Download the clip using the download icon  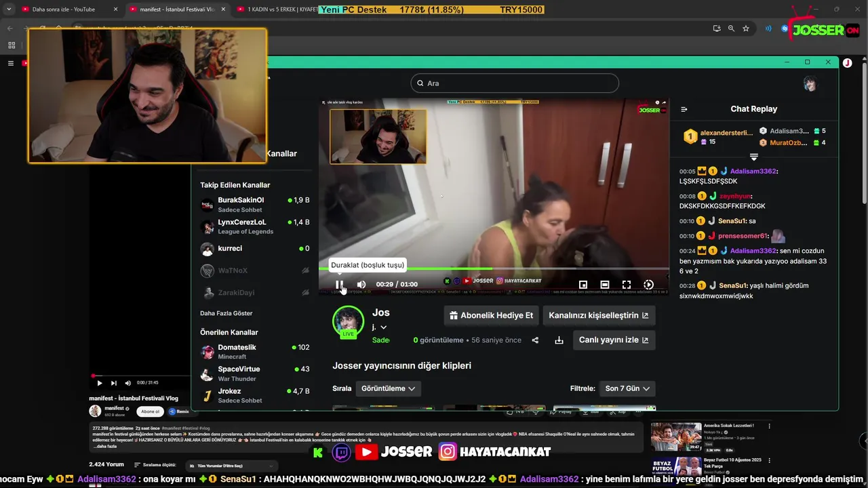559,340
